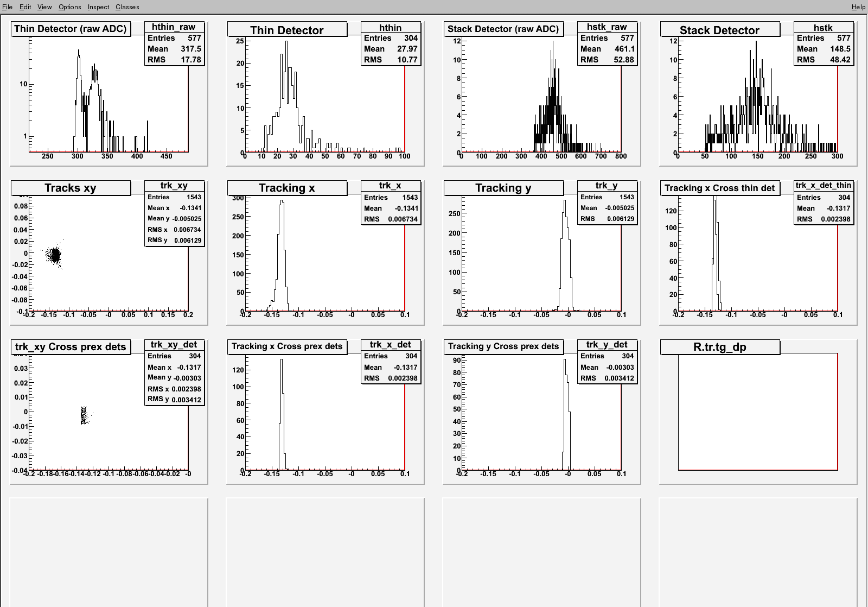Screen dimensions: 868x607
Task: Click the trk_x_det stats box name
Action: 391,345
